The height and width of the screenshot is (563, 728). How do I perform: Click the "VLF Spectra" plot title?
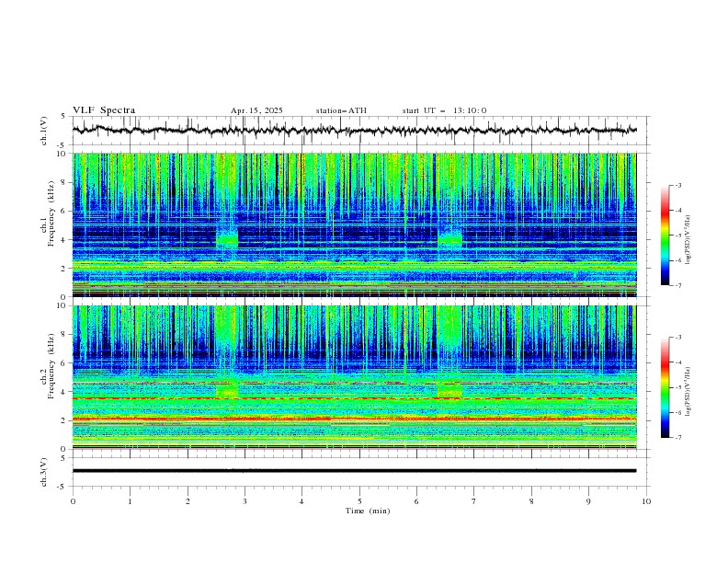point(104,110)
